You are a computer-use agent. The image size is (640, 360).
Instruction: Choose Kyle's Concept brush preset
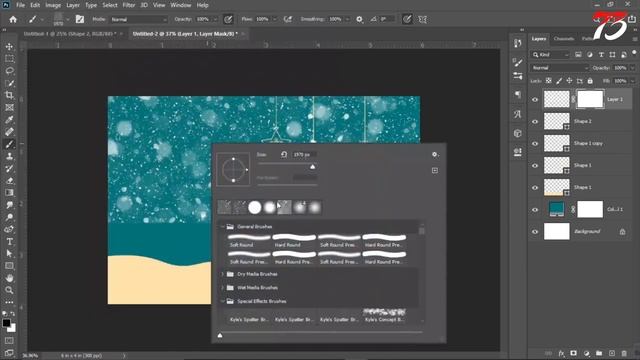pos(384,316)
